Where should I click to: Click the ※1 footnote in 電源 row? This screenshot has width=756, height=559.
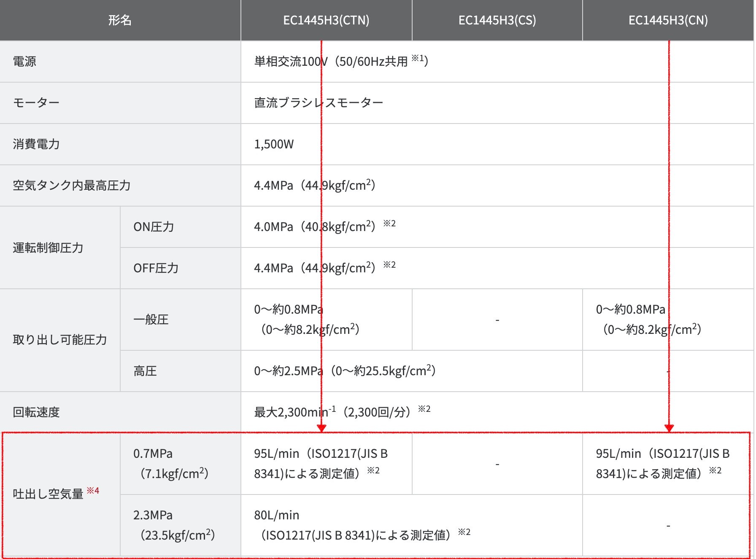(x=418, y=58)
